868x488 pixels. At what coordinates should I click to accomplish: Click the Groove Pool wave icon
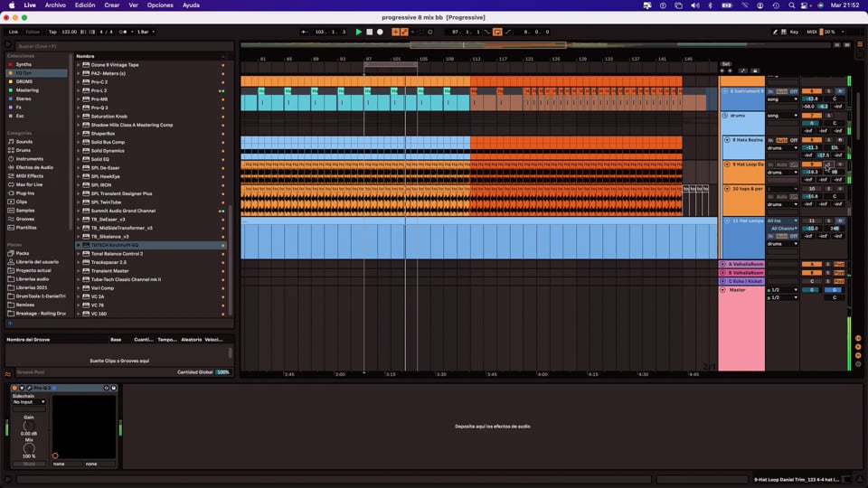(x=8, y=374)
